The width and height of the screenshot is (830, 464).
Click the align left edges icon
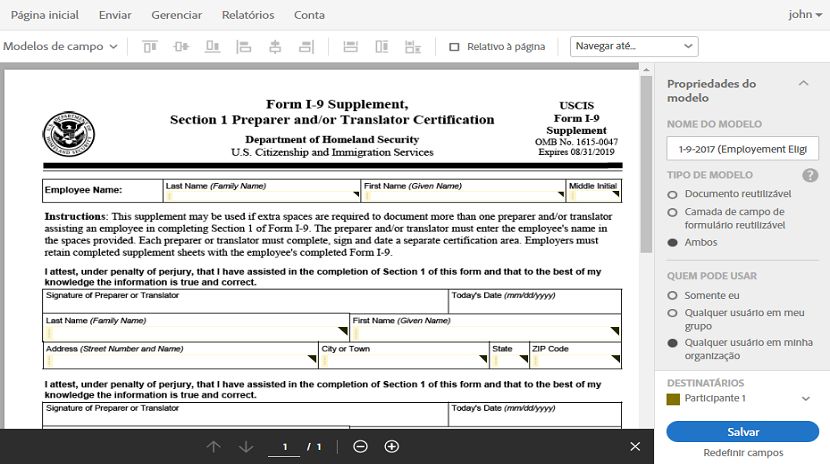243,47
